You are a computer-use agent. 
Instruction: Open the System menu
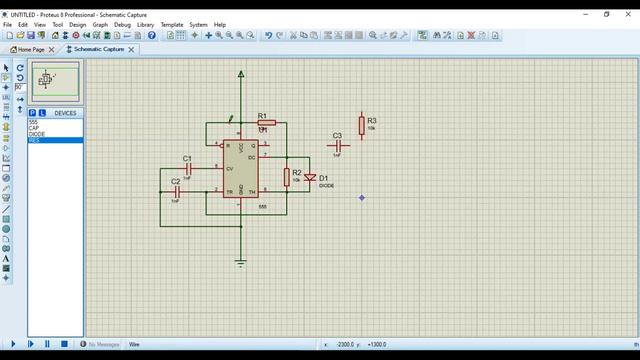[198, 24]
